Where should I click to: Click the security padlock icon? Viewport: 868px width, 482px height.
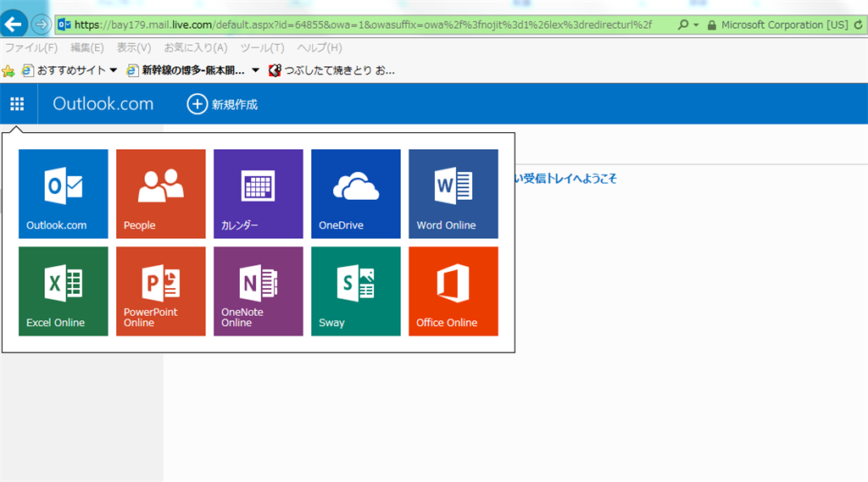tap(712, 25)
